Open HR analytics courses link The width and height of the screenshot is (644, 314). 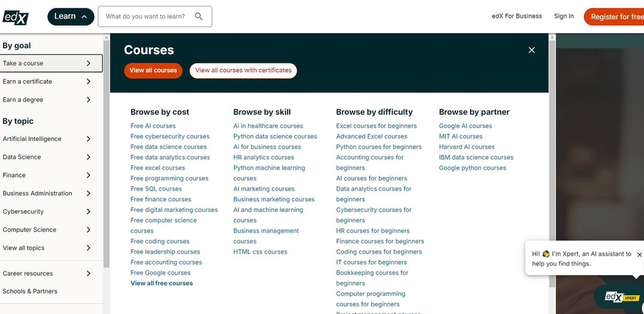(x=264, y=158)
